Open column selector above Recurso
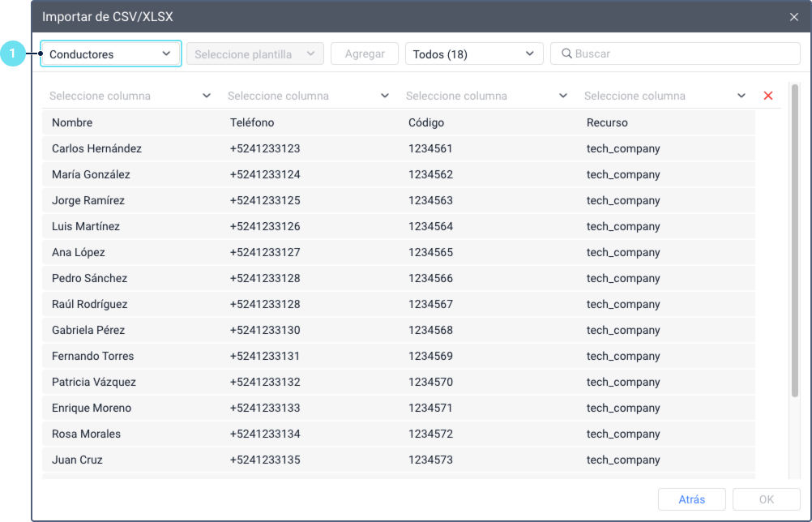This screenshot has width=812, height=522. [665, 96]
